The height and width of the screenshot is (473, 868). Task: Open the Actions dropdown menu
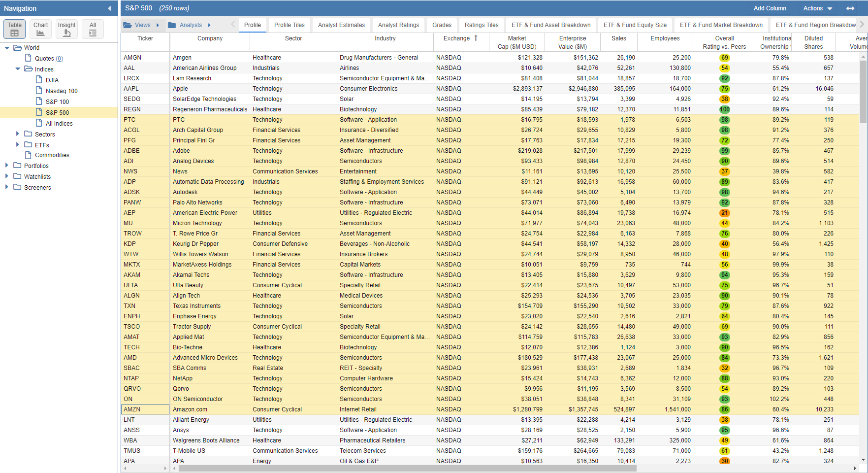(x=818, y=8)
